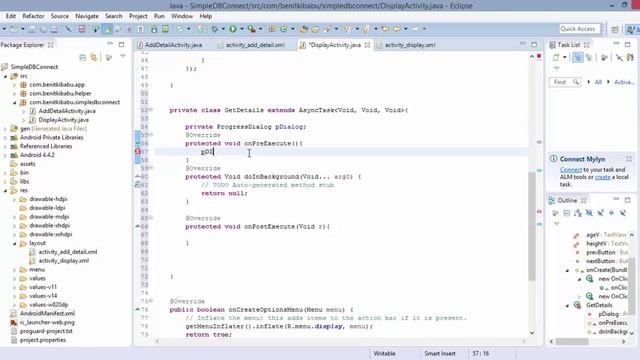Close the DisplayActivity.java tab
This screenshot has height=360, width=640.
(367, 45)
